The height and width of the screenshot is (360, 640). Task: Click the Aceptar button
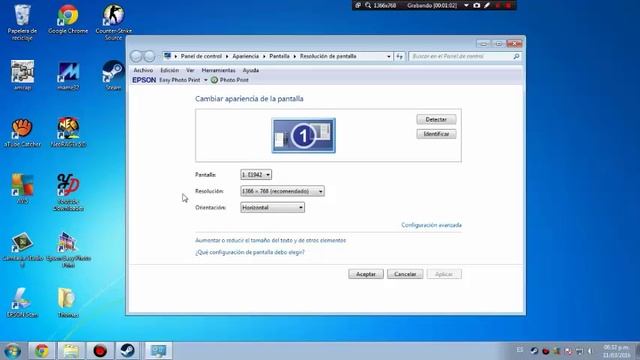pyautogui.click(x=366, y=274)
